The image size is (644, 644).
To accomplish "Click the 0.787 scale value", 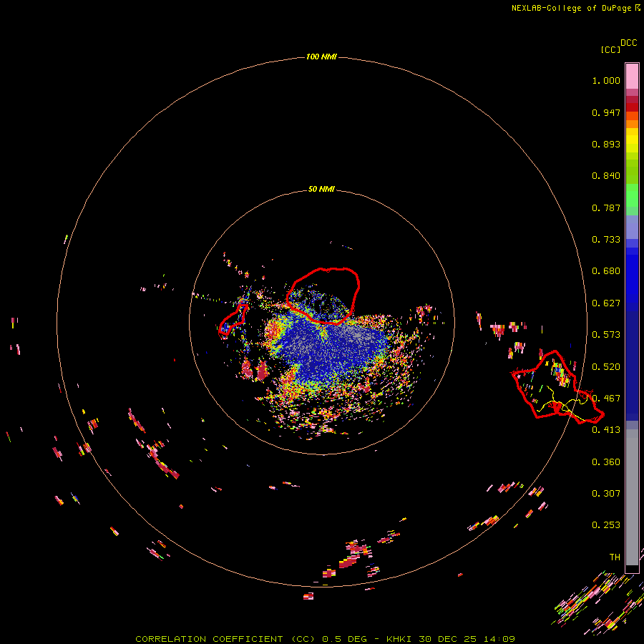I will 606,208.
